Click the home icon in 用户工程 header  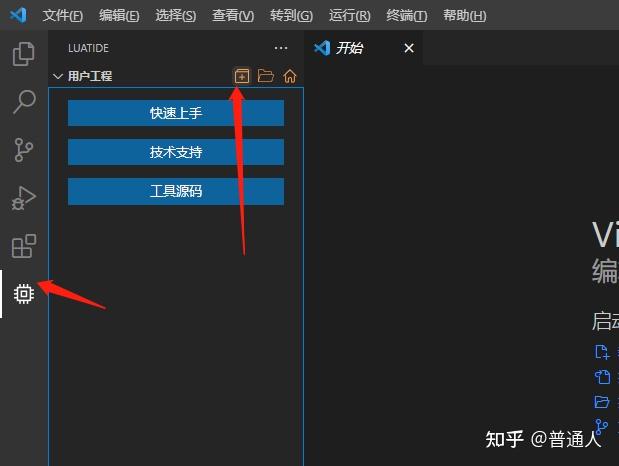coord(290,76)
